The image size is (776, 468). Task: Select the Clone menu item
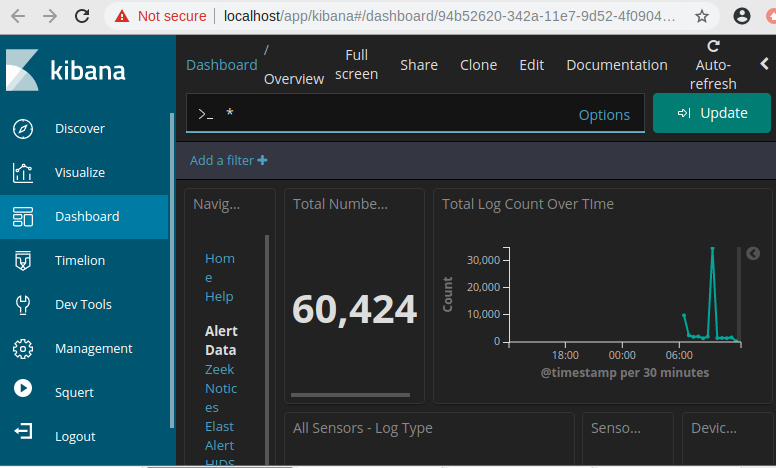tap(478, 65)
